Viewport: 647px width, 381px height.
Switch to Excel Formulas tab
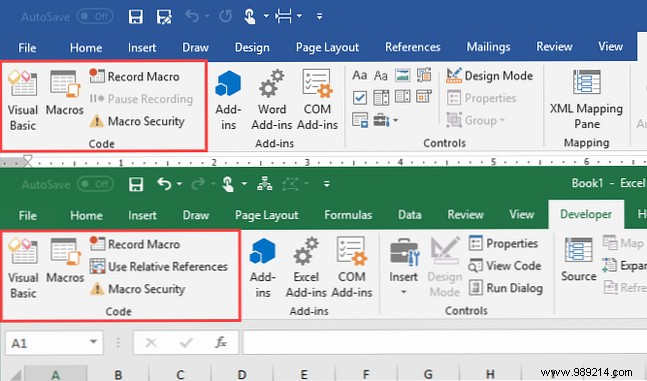[348, 215]
